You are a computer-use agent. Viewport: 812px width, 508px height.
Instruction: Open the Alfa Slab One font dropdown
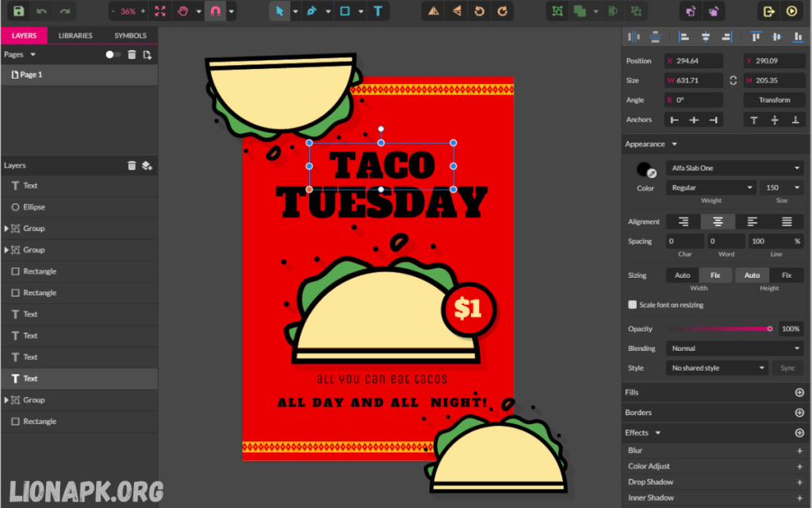(x=735, y=168)
